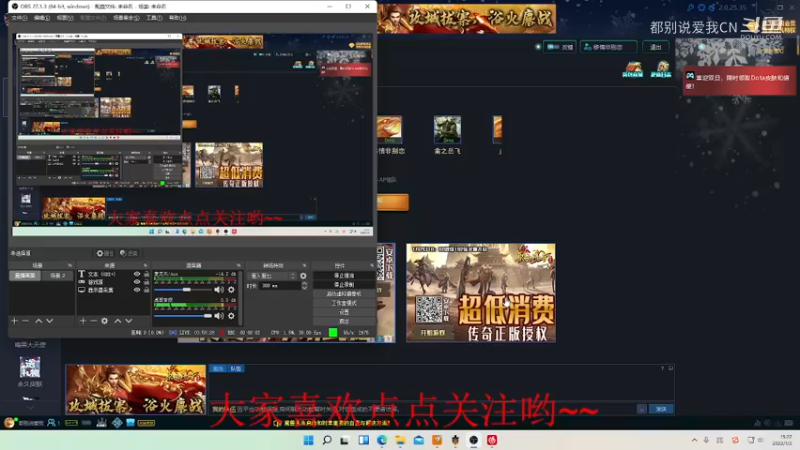Screen dimensions: 800x450
Task: Toggle visibility eye of the display capture source
Action: 137,290
